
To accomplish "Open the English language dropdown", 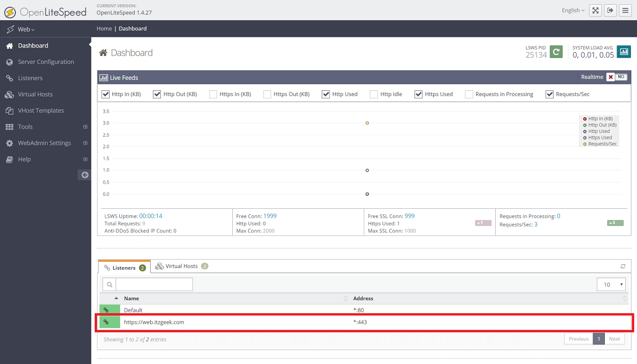I will click(573, 10).
